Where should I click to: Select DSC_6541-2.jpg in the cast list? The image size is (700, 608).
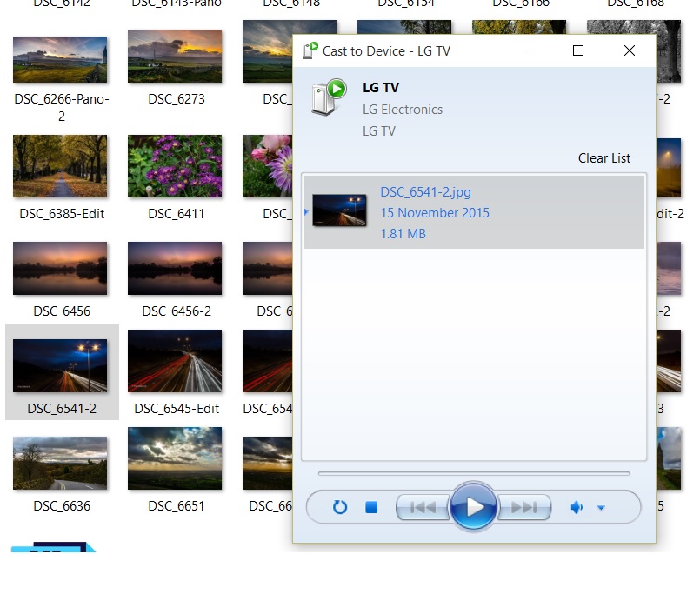tap(474, 212)
